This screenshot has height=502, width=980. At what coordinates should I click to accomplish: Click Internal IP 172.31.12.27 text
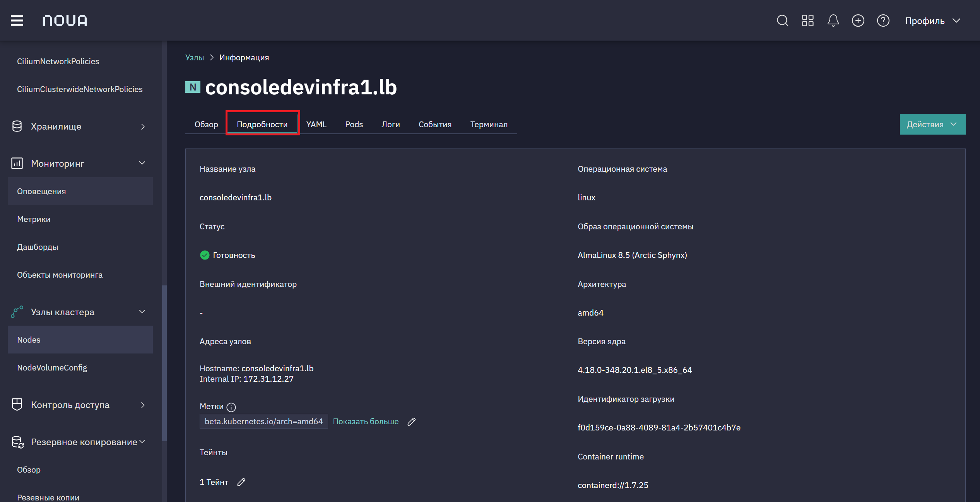pyautogui.click(x=246, y=379)
